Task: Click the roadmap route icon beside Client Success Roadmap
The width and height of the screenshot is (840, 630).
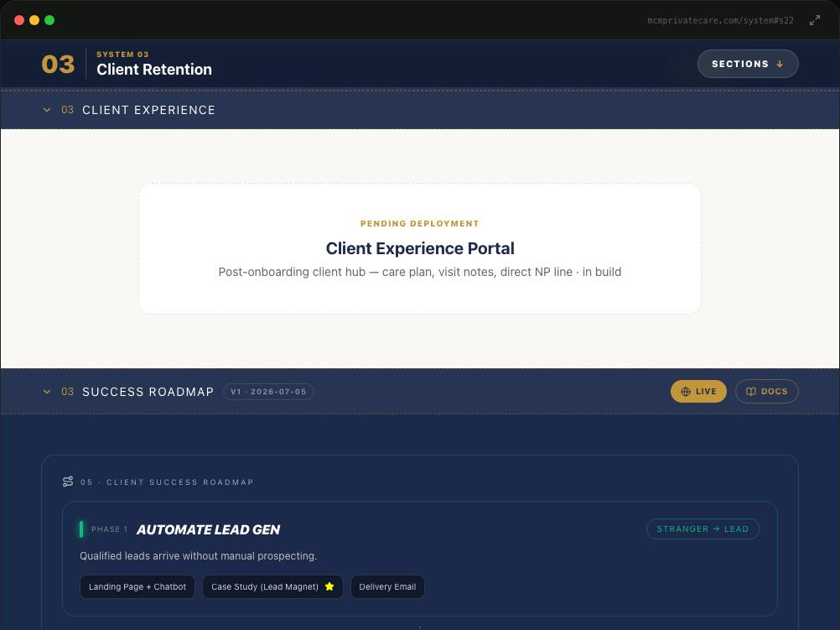Action: [68, 482]
